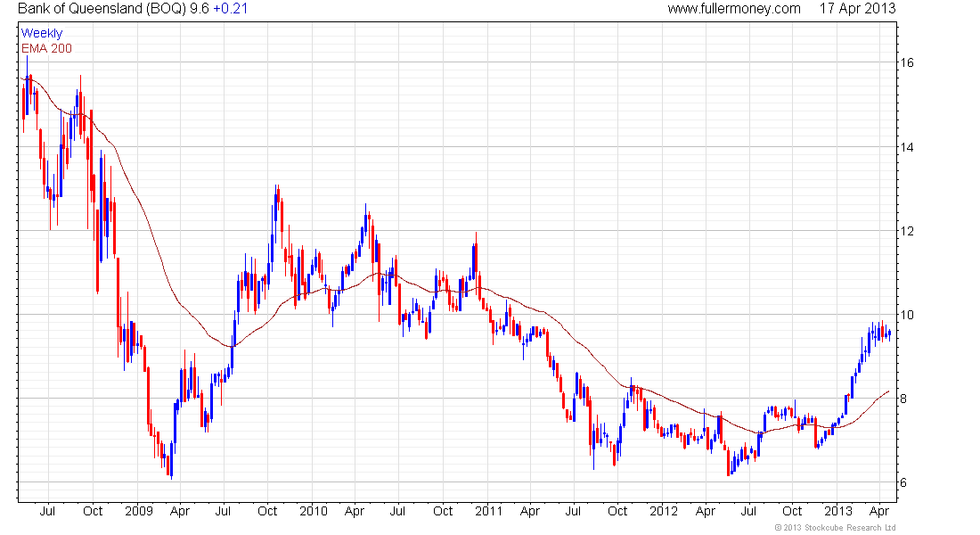Click the '2011' year label on time axis

pyautogui.click(x=489, y=511)
